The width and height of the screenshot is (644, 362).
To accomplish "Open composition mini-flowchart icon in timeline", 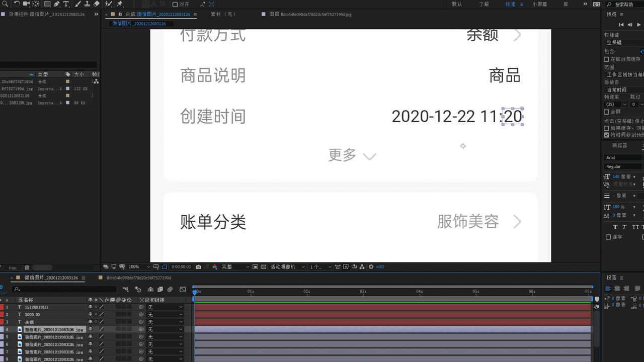I will pos(125,289).
